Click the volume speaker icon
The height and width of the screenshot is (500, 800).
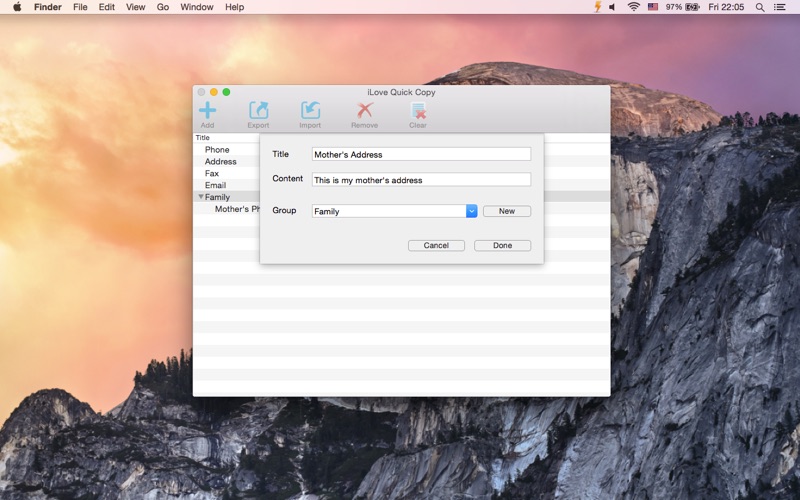coord(612,7)
